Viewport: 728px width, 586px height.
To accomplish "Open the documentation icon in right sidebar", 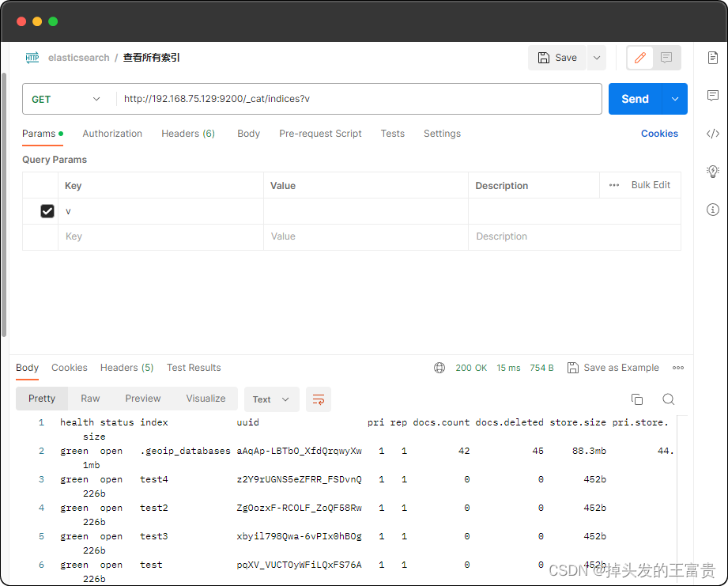I will pyautogui.click(x=713, y=58).
